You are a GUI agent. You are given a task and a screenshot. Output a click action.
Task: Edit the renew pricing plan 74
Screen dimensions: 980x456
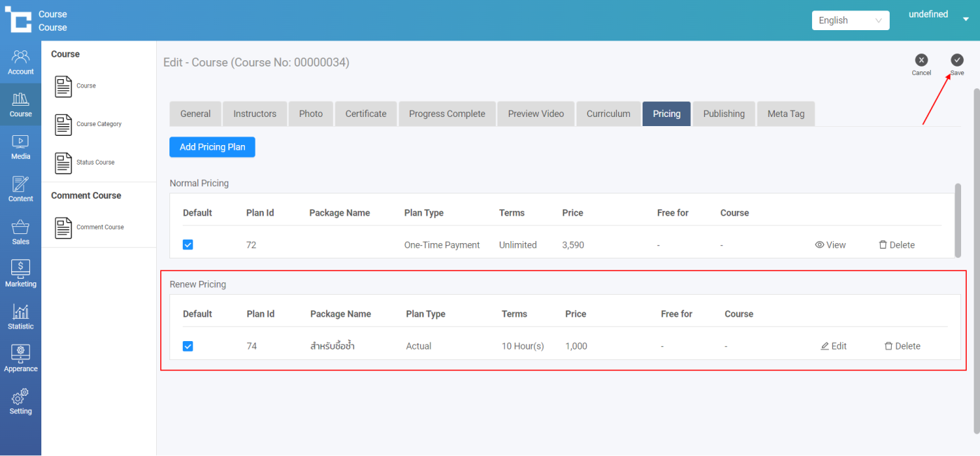pos(834,346)
